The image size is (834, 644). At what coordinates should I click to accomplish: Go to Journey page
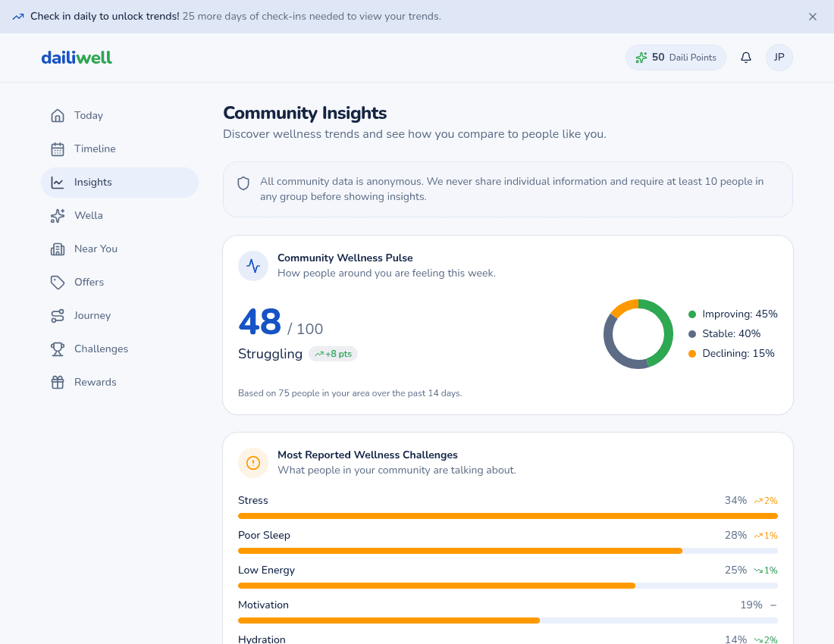pyautogui.click(x=120, y=316)
